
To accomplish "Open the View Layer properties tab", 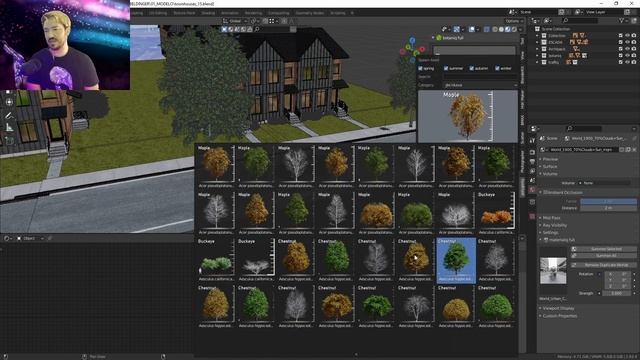I will (x=532, y=171).
